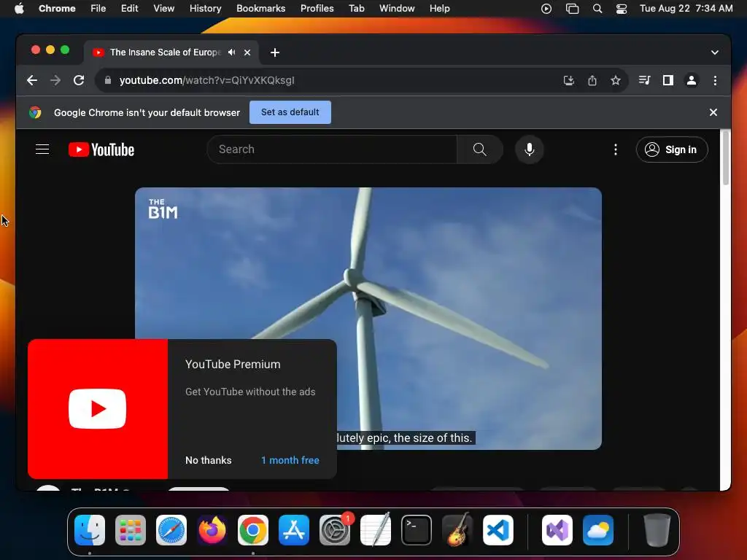Image resolution: width=747 pixels, height=560 pixels.
Task: Click the large YouTube Premium play logo
Action: click(x=97, y=408)
